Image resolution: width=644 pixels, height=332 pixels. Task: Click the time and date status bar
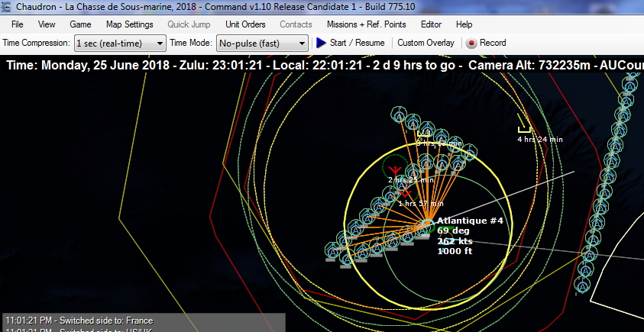[322, 65]
